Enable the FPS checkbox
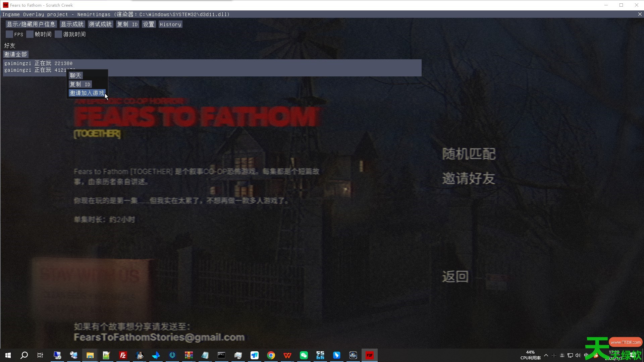This screenshot has height=362, width=644. point(9,34)
